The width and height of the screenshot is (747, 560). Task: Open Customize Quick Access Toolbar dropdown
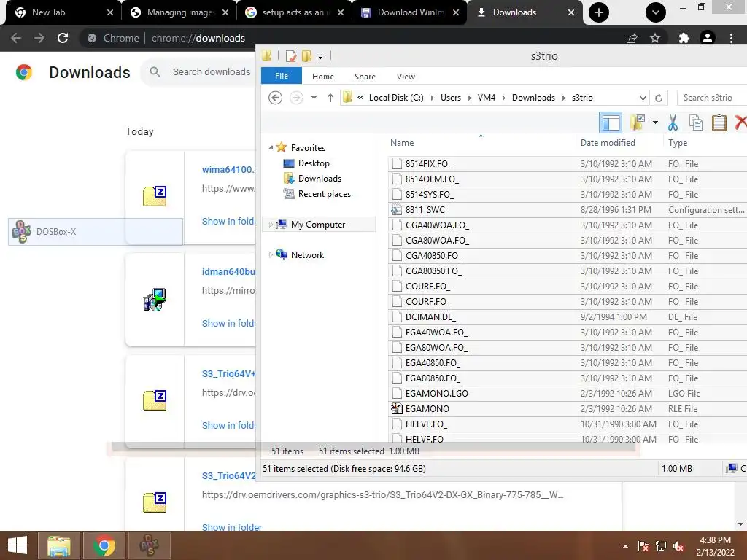321,57
